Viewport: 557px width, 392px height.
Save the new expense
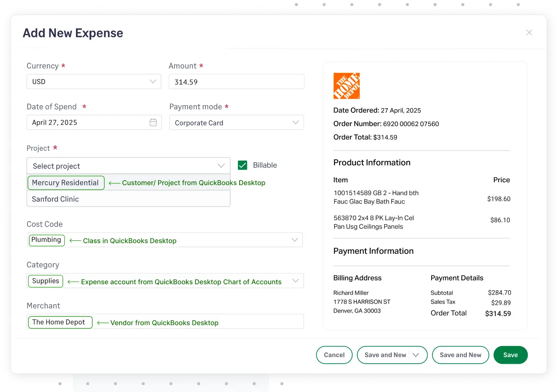(x=510, y=355)
